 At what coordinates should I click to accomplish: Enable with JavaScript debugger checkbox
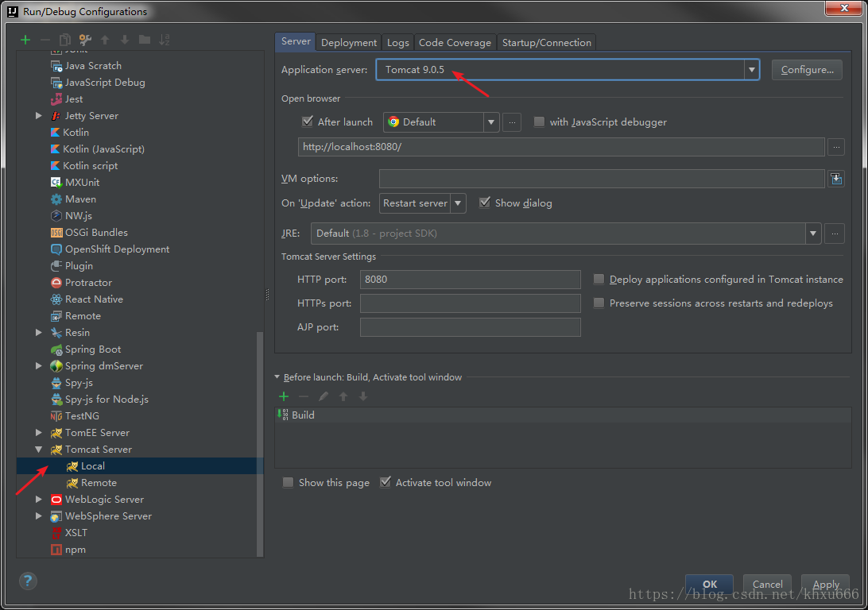(x=539, y=122)
